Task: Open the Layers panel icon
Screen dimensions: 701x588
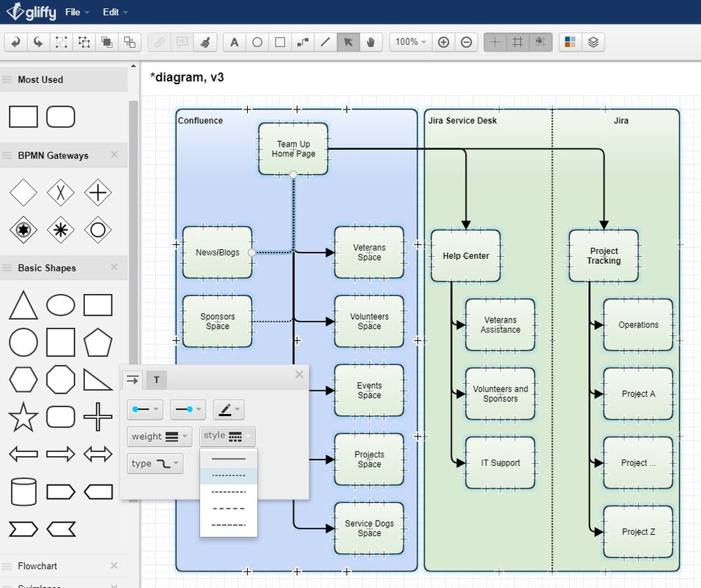Action: (x=593, y=42)
